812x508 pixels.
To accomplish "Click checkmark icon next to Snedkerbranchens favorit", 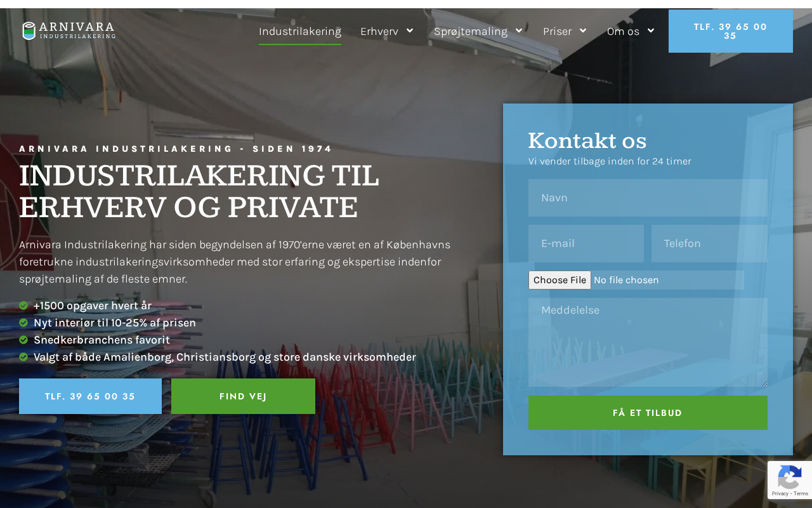I will point(23,340).
